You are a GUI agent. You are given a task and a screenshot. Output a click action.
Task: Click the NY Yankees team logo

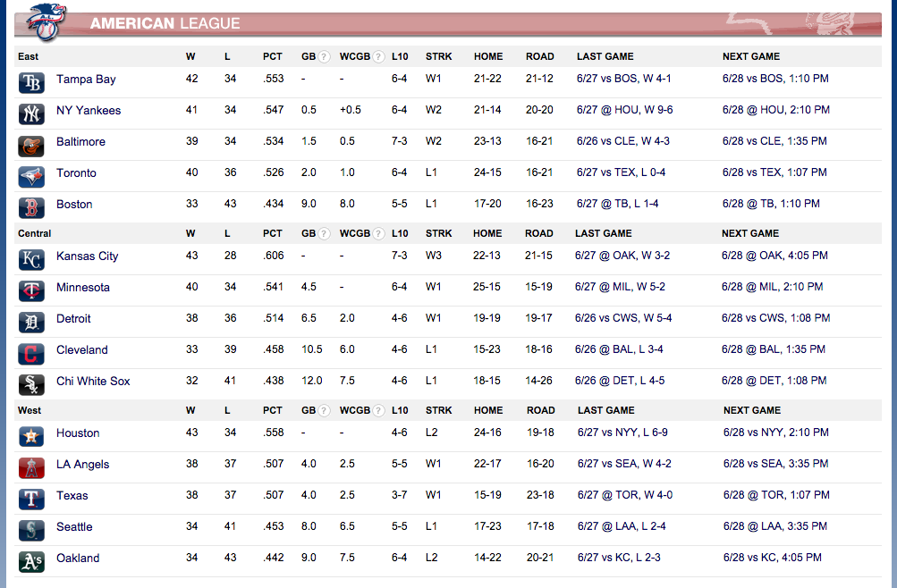click(x=31, y=114)
